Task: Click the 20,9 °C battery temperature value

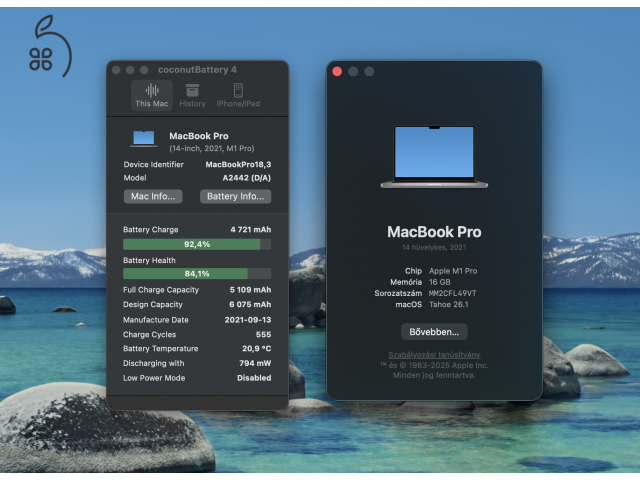Action: pos(256,349)
